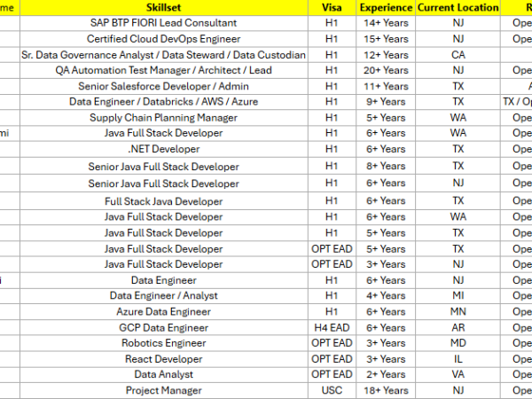Click the Azure Data Engineer cell
Screen dimensions: 532x399
point(163,312)
